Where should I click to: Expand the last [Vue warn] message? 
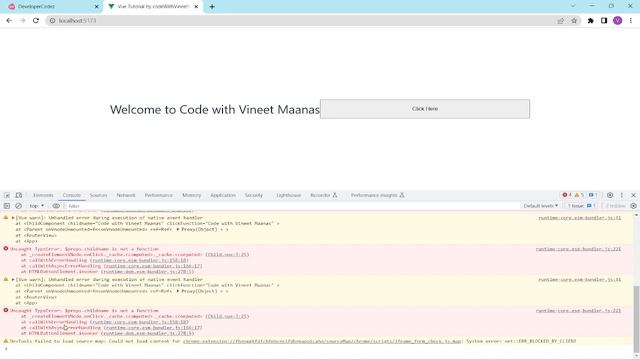coord(13,280)
